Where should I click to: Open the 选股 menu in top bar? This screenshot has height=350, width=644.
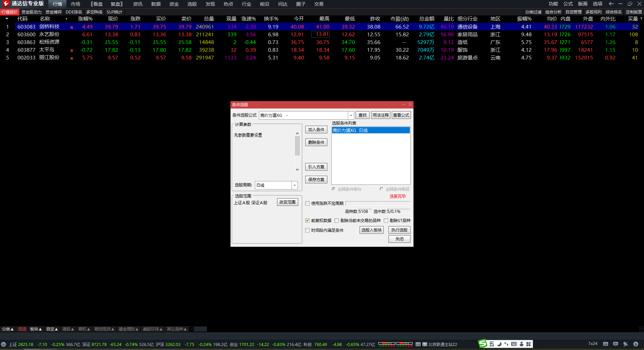pyautogui.click(x=192, y=4)
